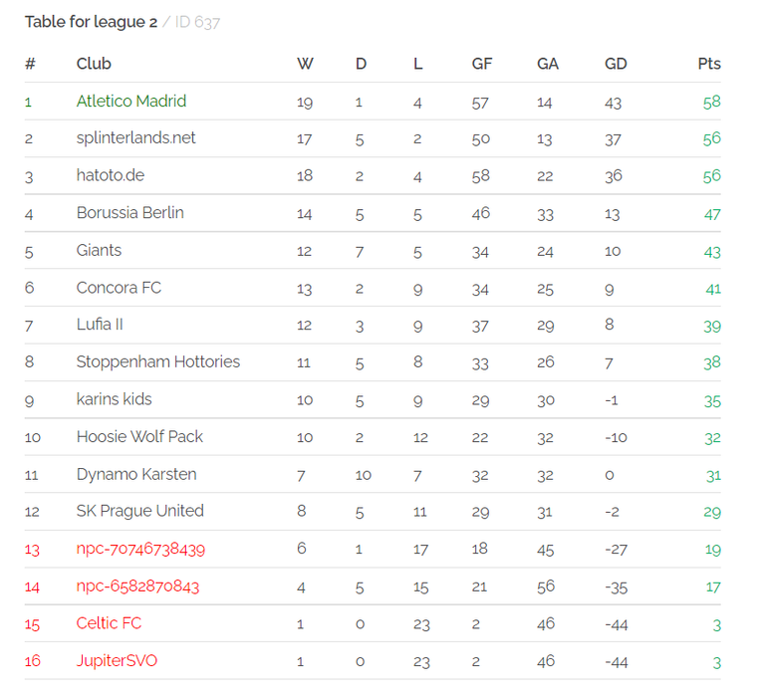Open Stoppenham Hottories club page

point(158,362)
